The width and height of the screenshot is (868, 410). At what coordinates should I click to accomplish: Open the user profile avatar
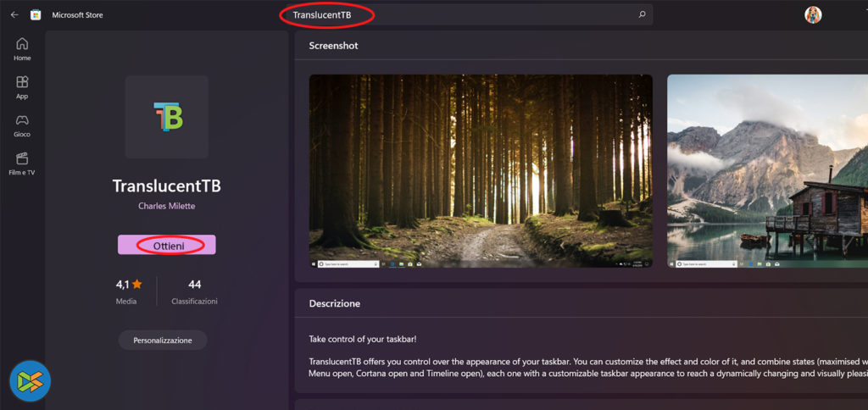click(813, 15)
